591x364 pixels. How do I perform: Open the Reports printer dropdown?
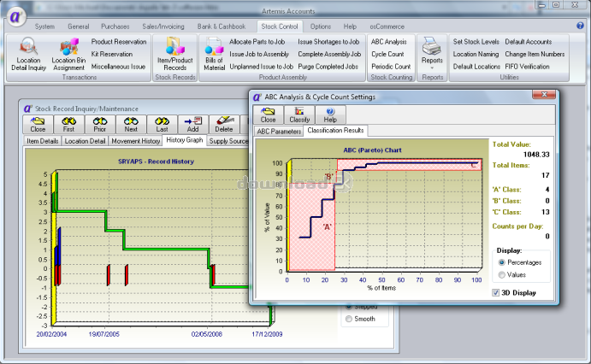pyautogui.click(x=432, y=54)
